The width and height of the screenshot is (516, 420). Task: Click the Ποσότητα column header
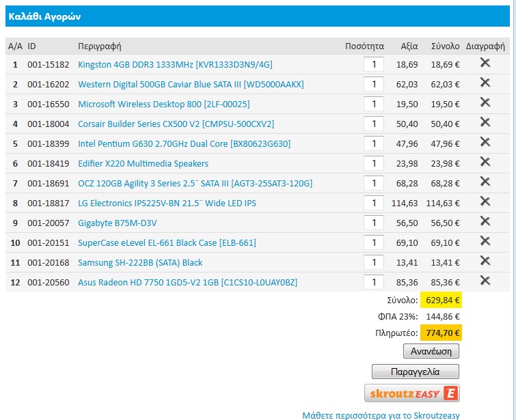(x=365, y=46)
